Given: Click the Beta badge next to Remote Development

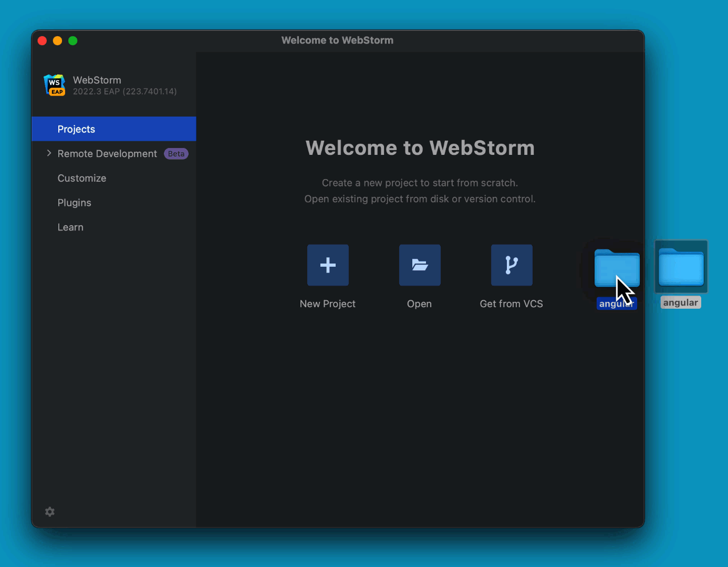Looking at the screenshot, I should click(176, 153).
